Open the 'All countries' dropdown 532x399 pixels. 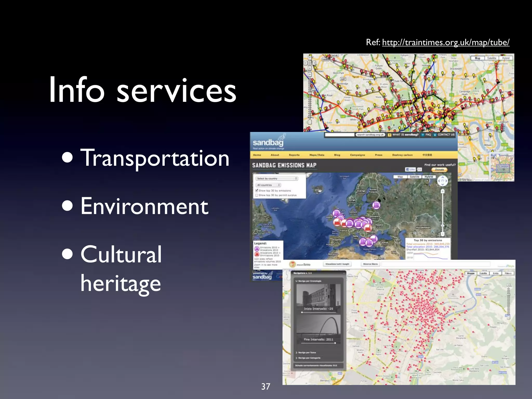point(268,185)
